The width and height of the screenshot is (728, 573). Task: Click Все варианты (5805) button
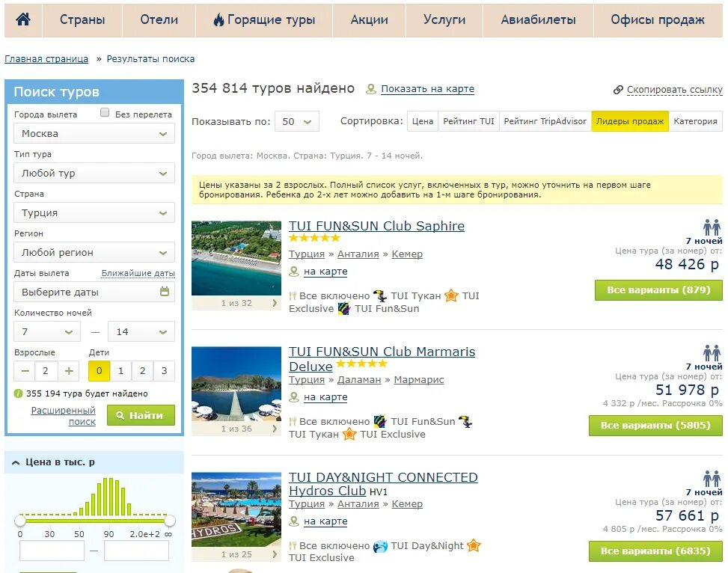pyautogui.click(x=655, y=426)
